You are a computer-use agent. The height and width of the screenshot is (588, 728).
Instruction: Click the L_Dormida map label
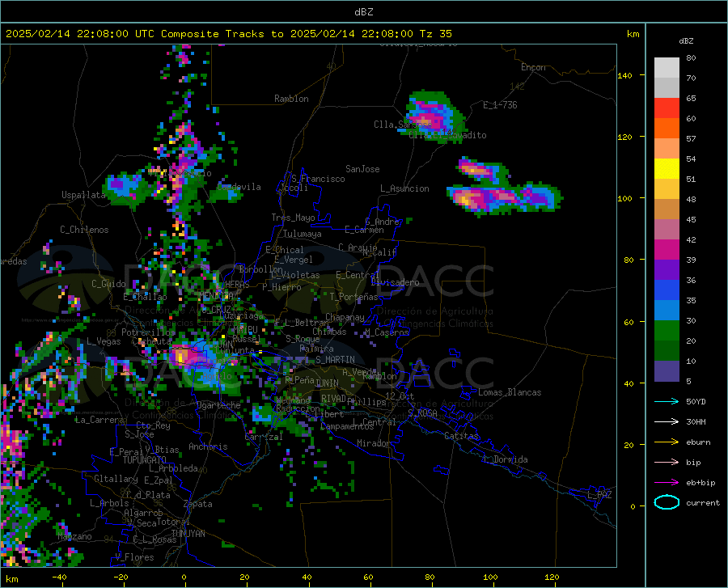click(505, 459)
